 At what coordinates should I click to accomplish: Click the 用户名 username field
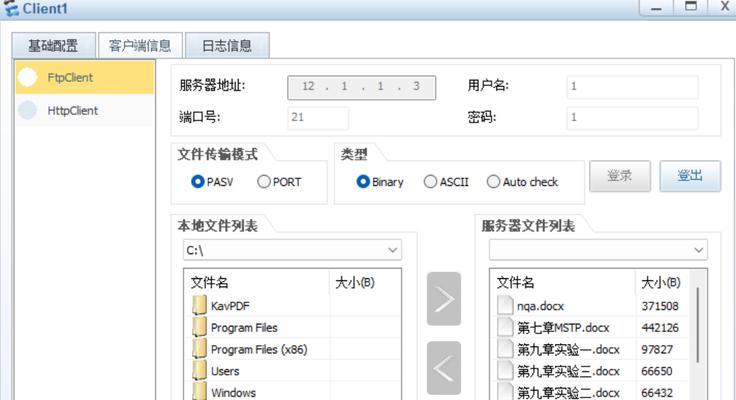coord(632,87)
